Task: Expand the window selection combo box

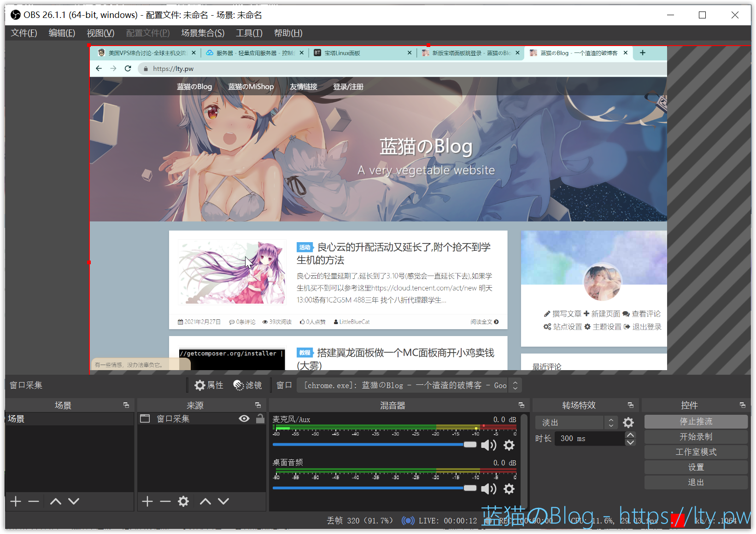Action: (x=515, y=385)
